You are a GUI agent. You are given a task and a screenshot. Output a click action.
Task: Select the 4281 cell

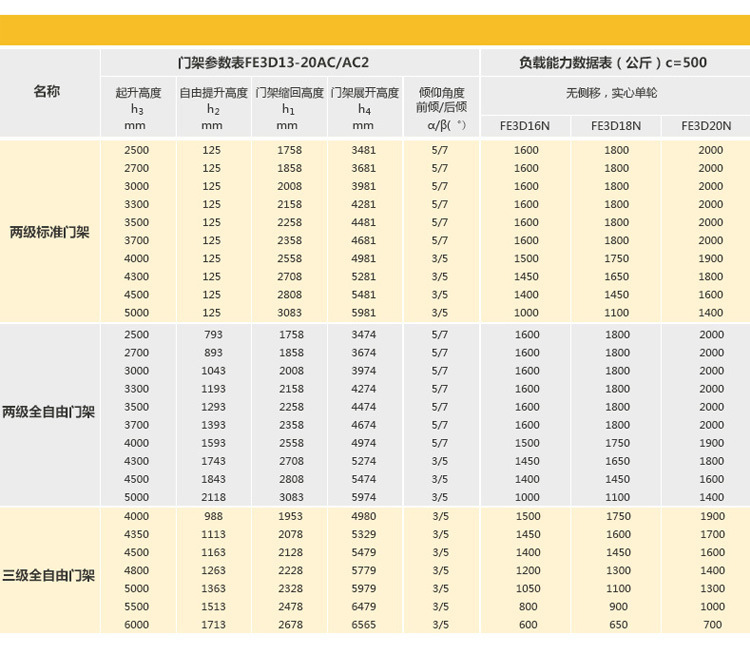point(364,204)
